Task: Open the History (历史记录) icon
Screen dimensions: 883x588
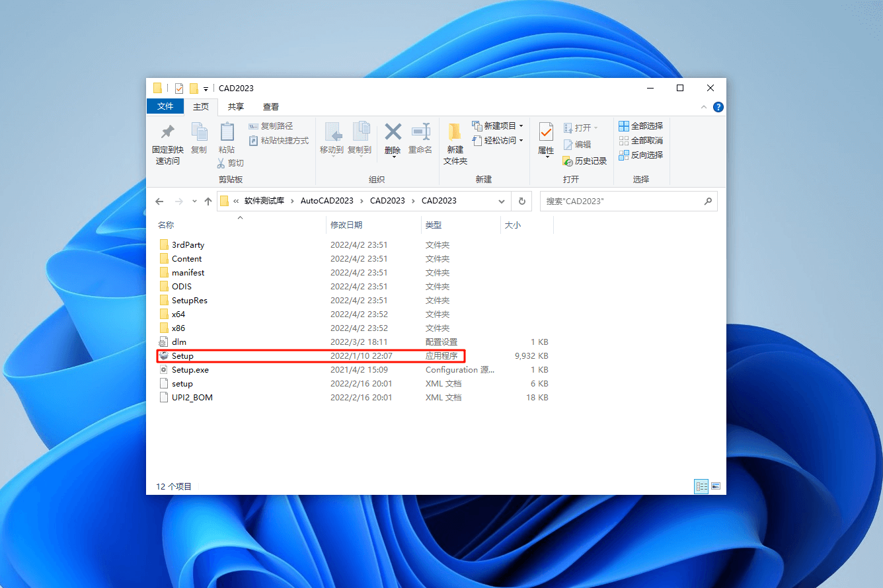Action: pyautogui.click(x=584, y=161)
